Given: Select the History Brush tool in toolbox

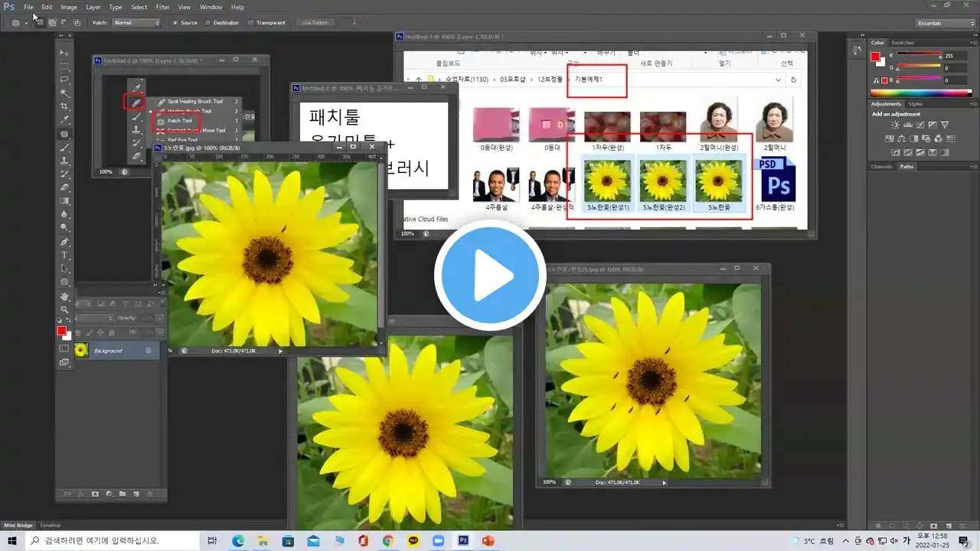Looking at the screenshot, I should click(x=65, y=174).
